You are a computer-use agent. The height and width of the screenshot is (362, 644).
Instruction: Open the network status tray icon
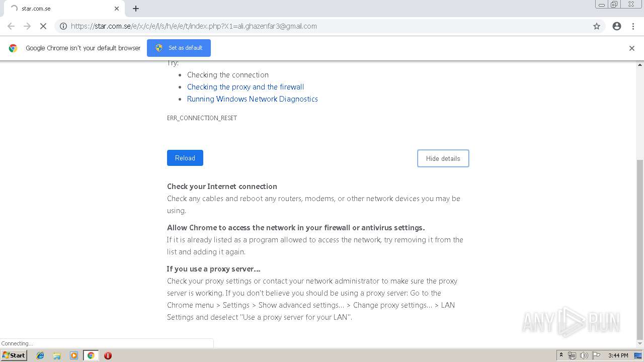pyautogui.click(x=572, y=355)
